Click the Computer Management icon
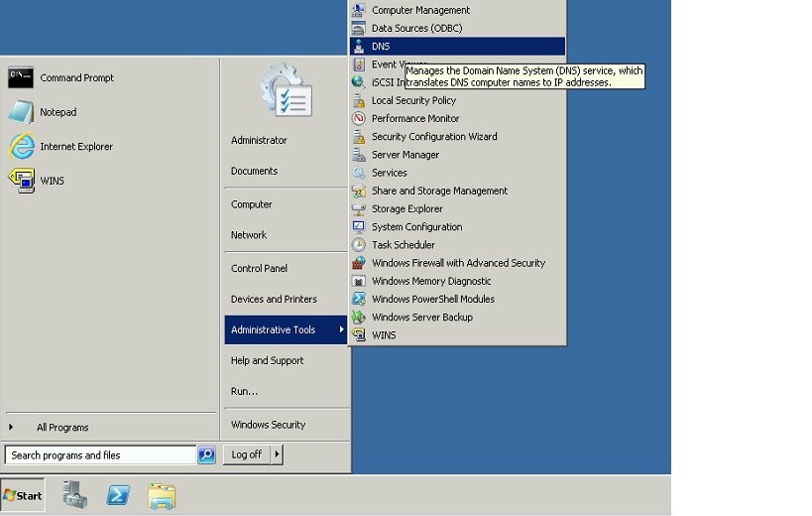 click(x=358, y=10)
